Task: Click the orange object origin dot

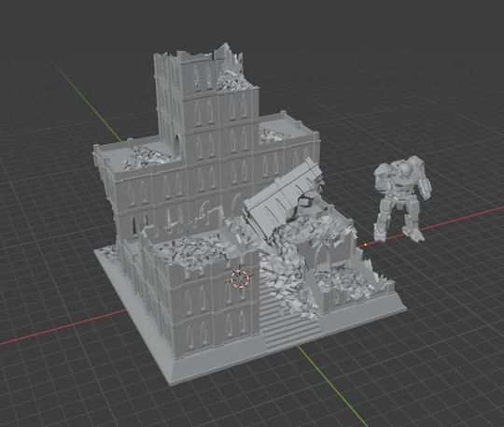Action: coord(365,245)
